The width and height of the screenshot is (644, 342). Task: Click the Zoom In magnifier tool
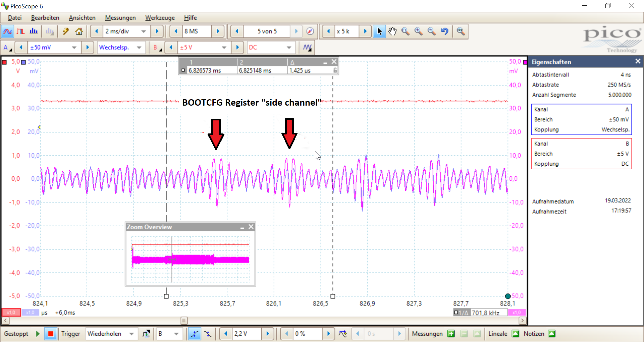[x=419, y=32]
